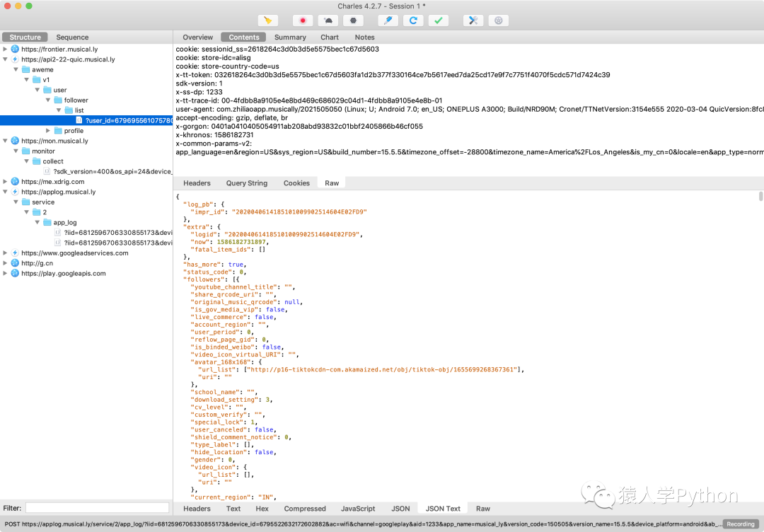Click the service folder icon
Screen dimensions: 764x532
(x=26, y=202)
